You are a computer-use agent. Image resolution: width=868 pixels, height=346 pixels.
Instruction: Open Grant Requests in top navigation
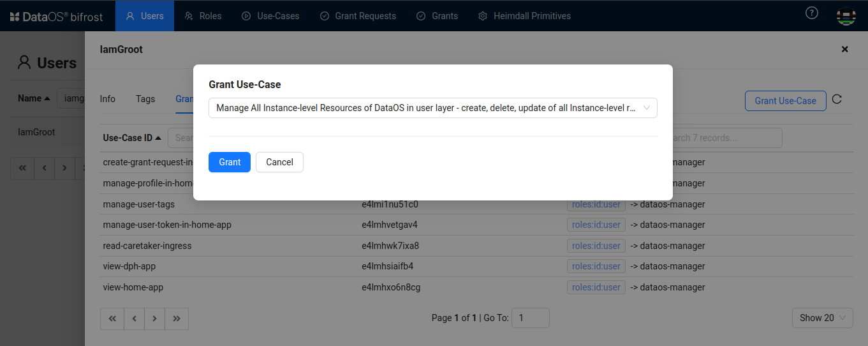pos(358,16)
